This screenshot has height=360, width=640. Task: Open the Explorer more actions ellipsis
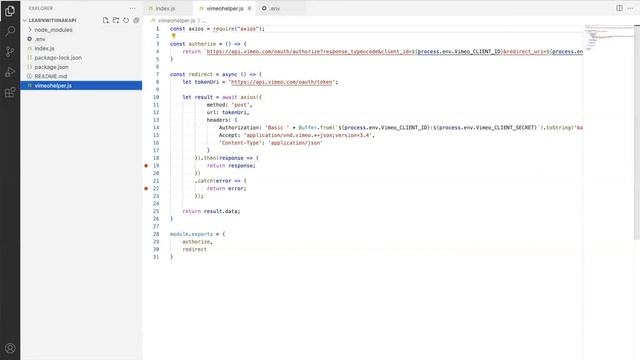tap(132, 8)
